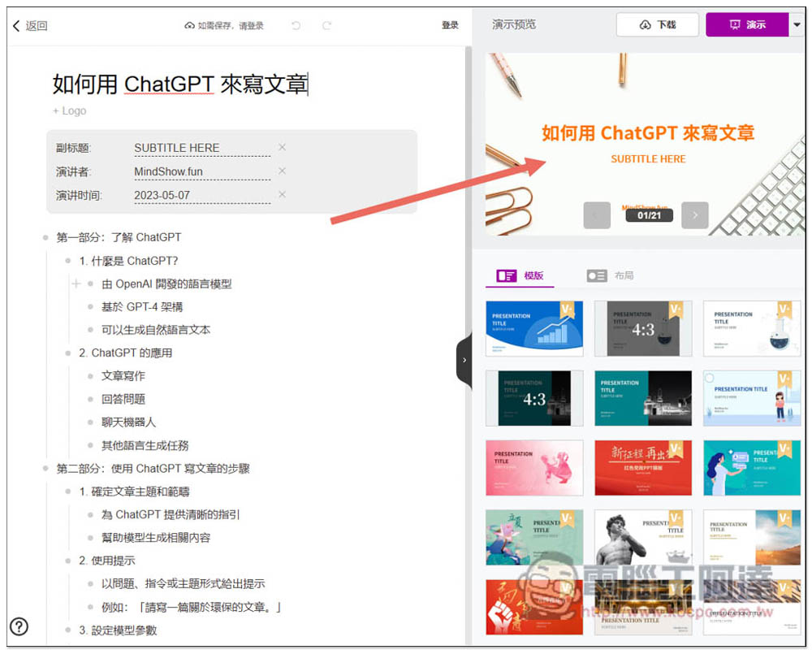Go to the next slide preview

coord(694,215)
